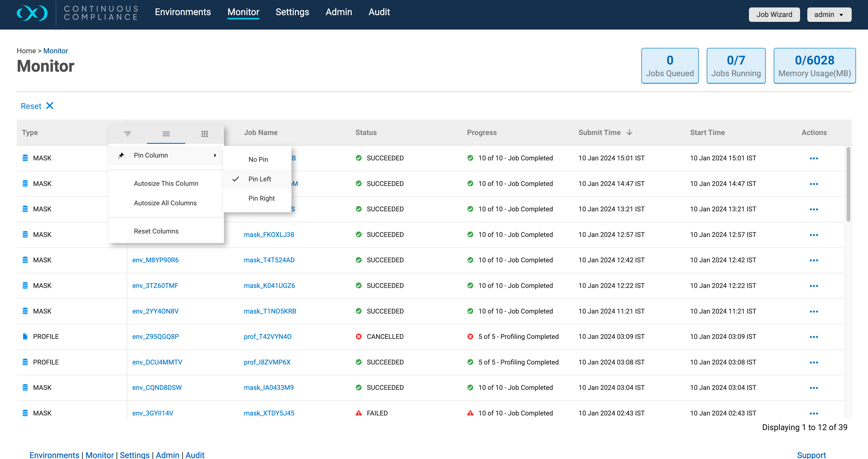Image resolution: width=868 pixels, height=459 pixels.
Task: Click the table vertical scrollbar thumb
Action: [x=848, y=184]
